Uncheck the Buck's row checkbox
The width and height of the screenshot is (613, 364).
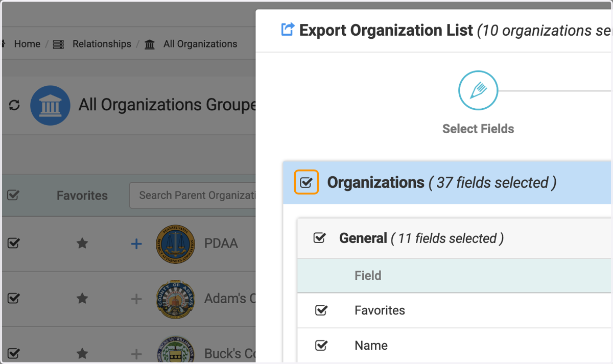(x=13, y=353)
